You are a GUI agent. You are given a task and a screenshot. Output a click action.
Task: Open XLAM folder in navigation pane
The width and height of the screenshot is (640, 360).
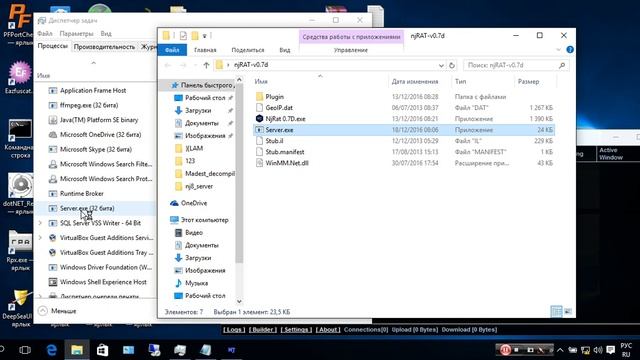(x=194, y=149)
